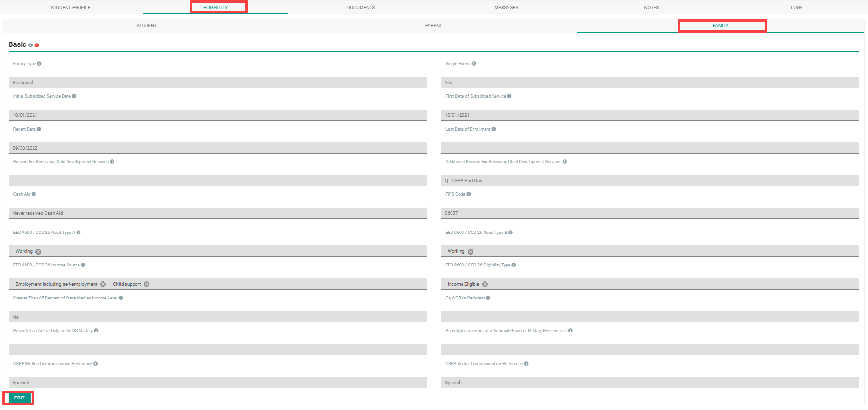Open the Family Type field showing Biological
Screen dimensions: 868x410
(217, 82)
